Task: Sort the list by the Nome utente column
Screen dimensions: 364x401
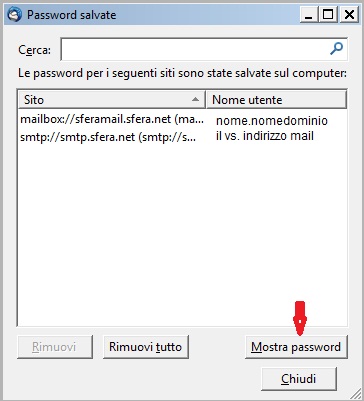Action: click(x=277, y=100)
